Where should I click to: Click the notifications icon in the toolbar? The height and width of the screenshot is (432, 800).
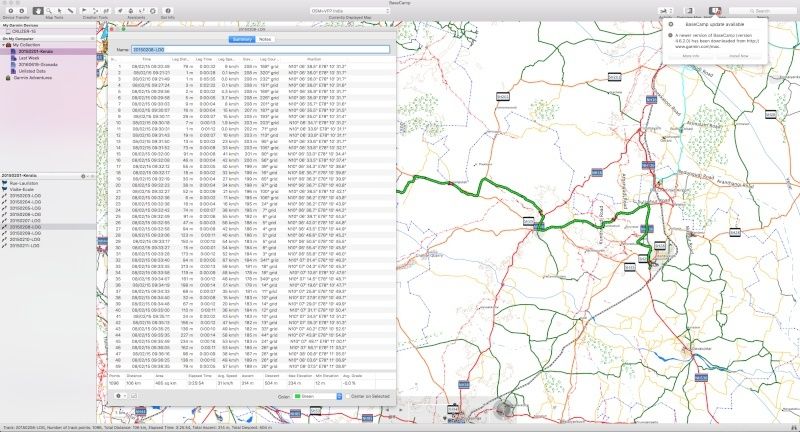click(715, 10)
